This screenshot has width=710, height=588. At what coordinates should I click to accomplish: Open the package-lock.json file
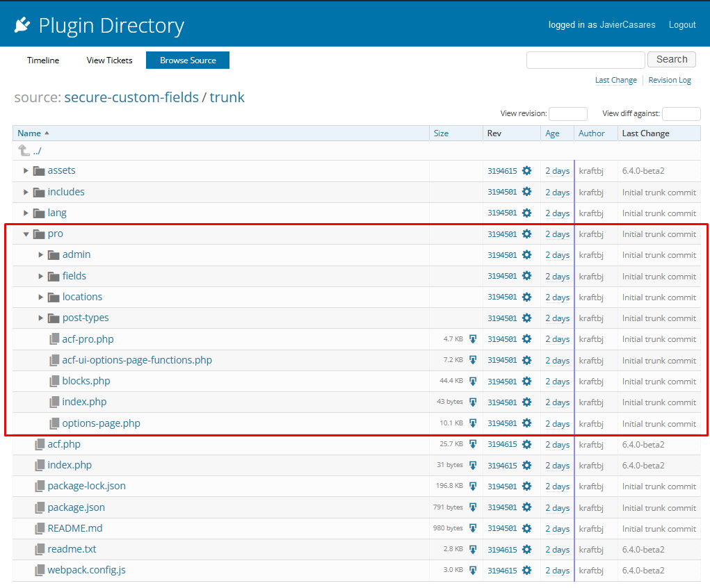click(x=86, y=486)
